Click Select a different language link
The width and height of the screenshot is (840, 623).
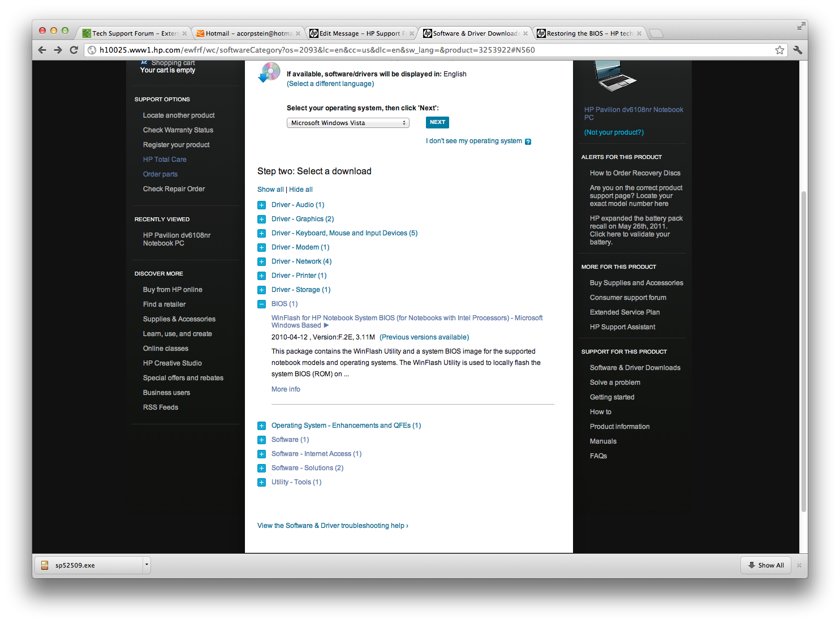pyautogui.click(x=330, y=84)
